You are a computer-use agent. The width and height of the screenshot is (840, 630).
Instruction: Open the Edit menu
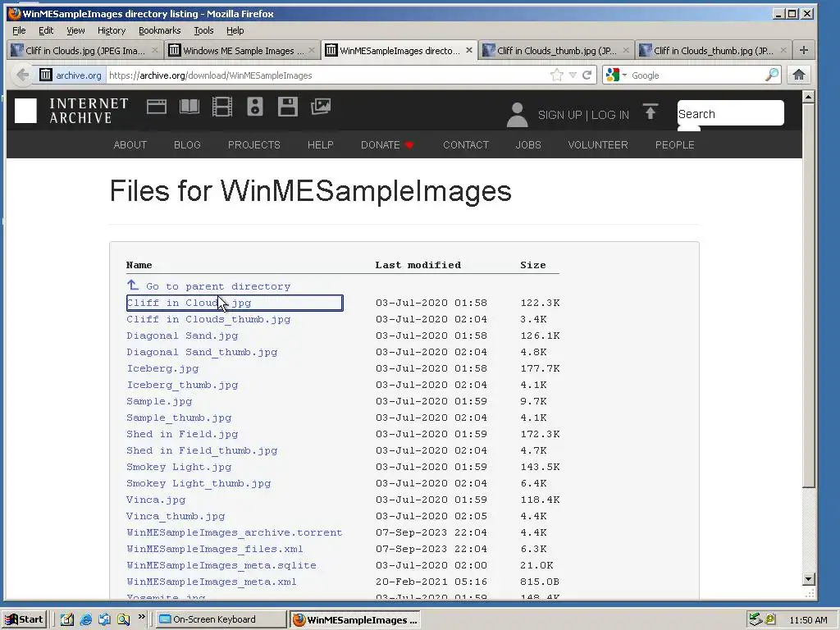click(46, 30)
